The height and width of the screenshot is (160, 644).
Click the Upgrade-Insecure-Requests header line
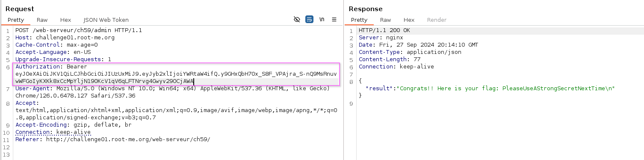pyautogui.click(x=63, y=59)
